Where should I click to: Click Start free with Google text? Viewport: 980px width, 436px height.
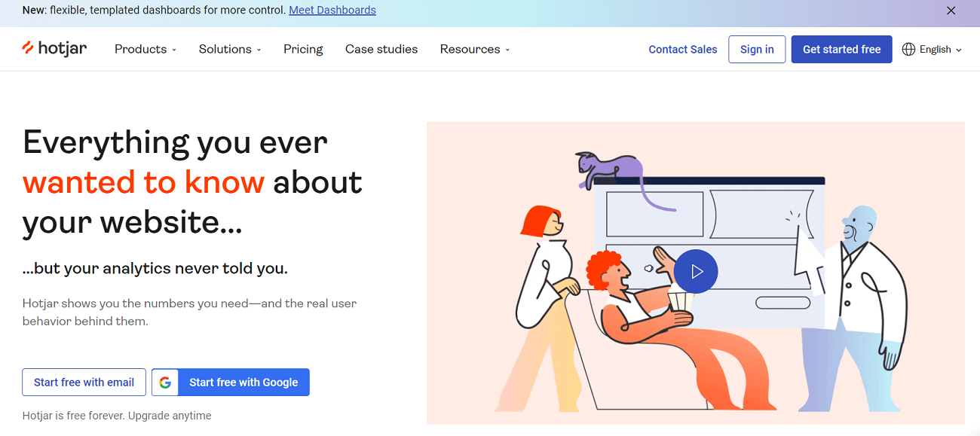tap(243, 383)
